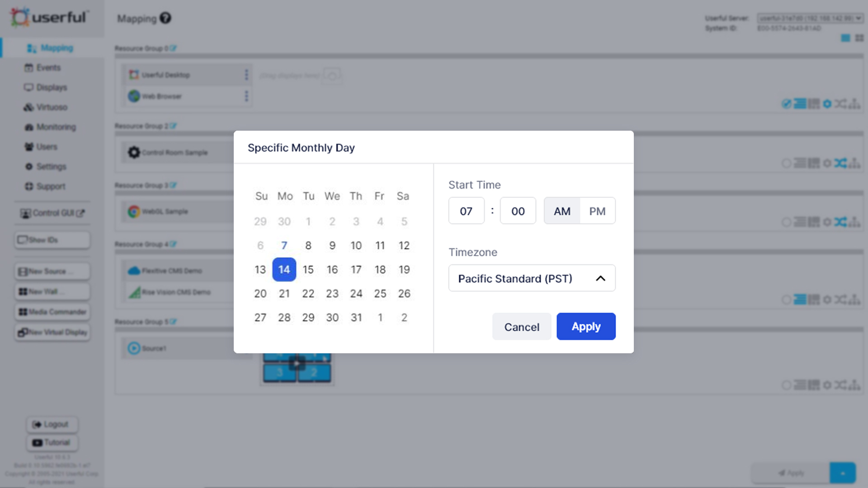The height and width of the screenshot is (488, 868).
Task: Click the Mapping navigation icon
Action: click(31, 47)
